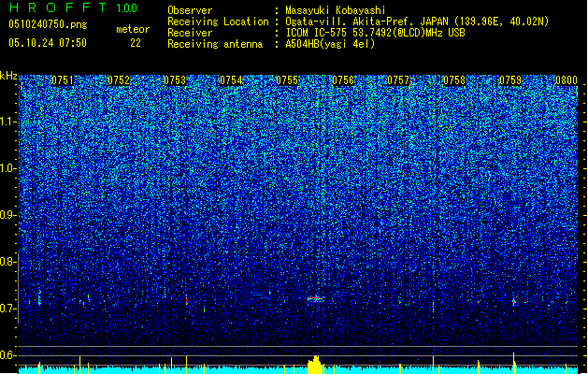Click the kHz axis unit label

(x=8, y=76)
